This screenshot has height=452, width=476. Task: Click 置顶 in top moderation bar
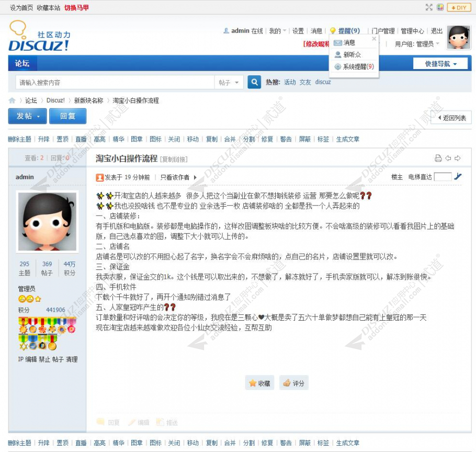coord(63,139)
